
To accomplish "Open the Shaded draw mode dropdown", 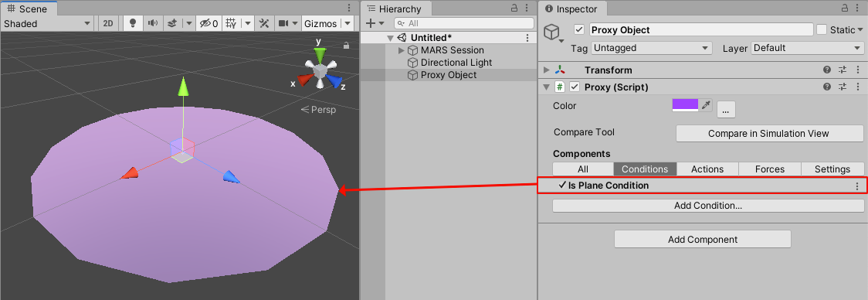I will pos(47,23).
